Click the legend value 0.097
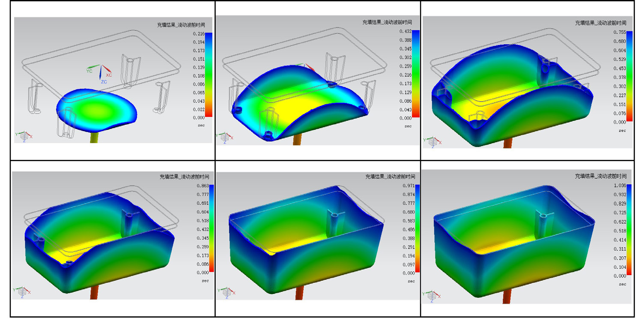This screenshot has height=321, width=644. click(x=408, y=264)
